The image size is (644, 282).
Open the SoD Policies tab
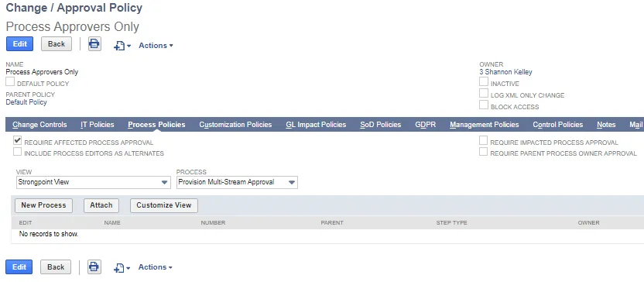tap(380, 125)
